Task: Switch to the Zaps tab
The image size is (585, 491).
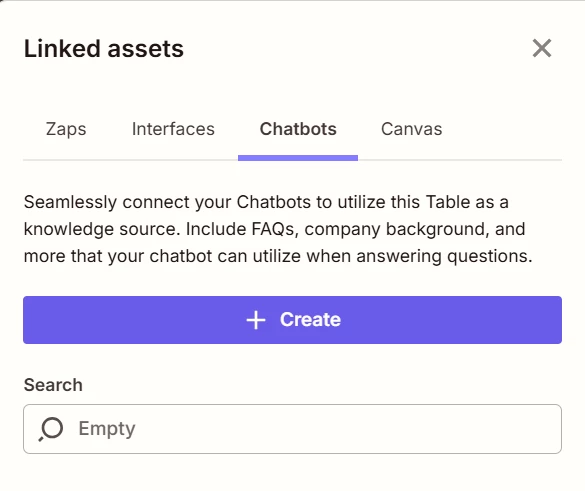Action: click(66, 129)
